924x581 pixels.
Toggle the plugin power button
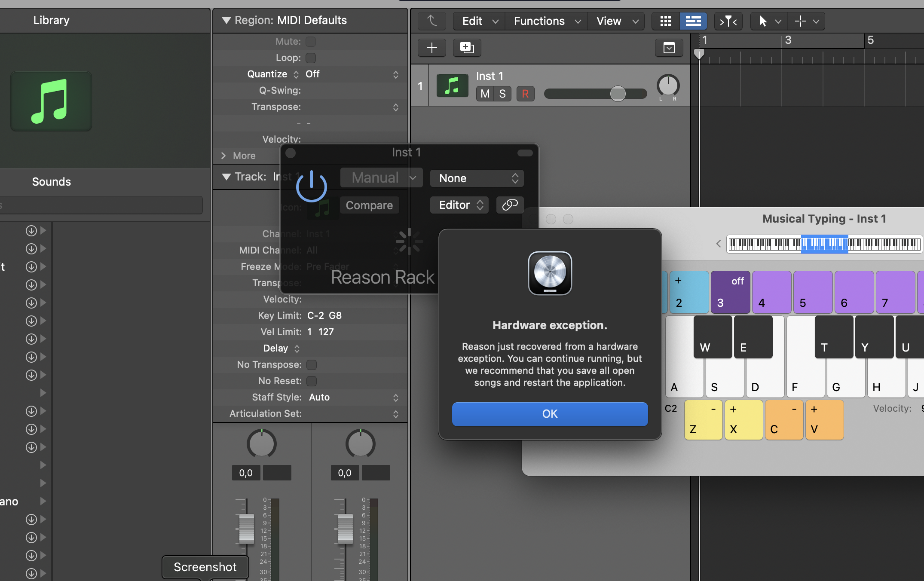(x=312, y=187)
